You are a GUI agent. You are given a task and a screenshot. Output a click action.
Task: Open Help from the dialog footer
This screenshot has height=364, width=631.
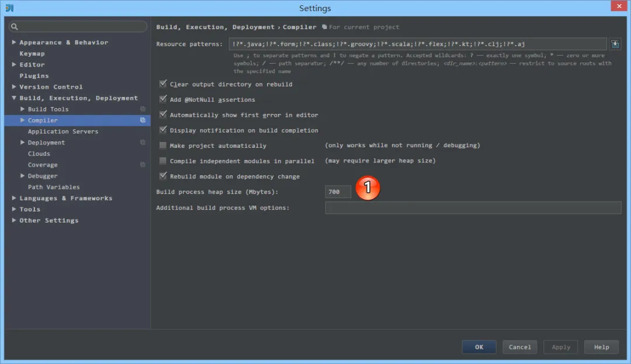click(601, 346)
